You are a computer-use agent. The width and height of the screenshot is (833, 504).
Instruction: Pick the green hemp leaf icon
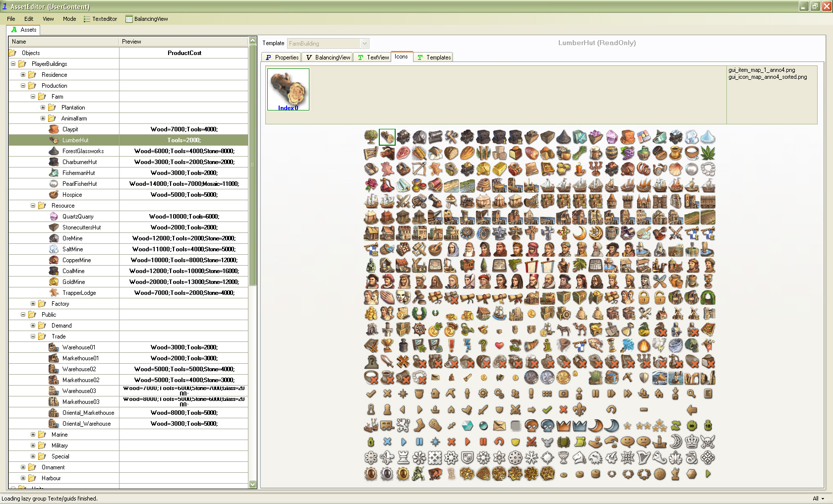pyautogui.click(x=708, y=153)
